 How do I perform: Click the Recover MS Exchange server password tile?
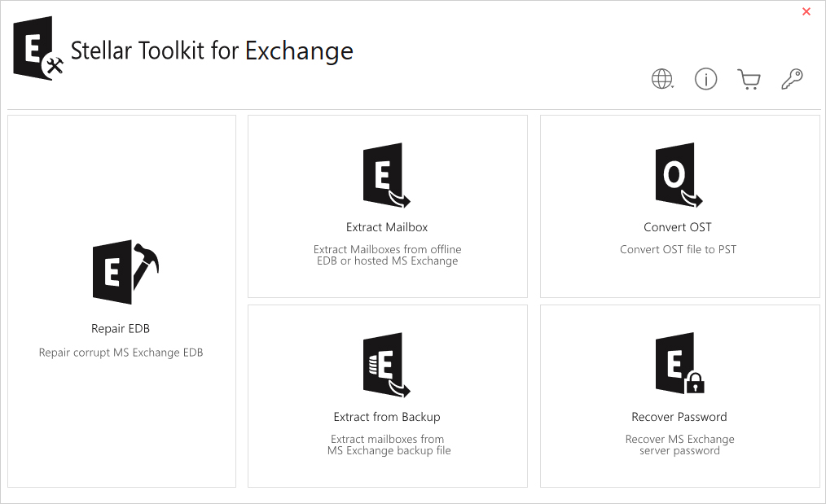coord(679,396)
